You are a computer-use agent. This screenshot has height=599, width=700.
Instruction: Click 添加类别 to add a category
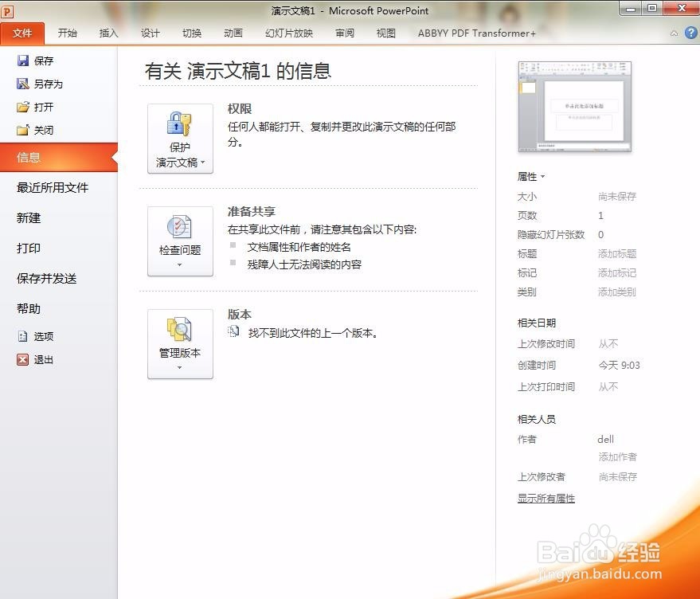617,292
